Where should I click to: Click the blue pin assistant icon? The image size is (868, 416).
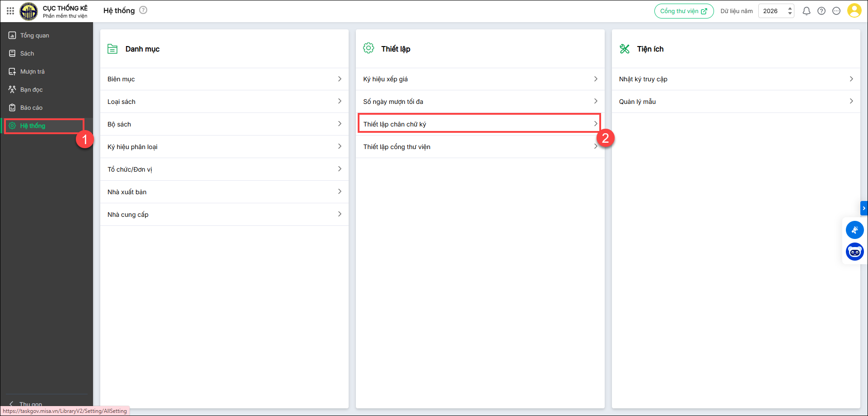click(854, 230)
